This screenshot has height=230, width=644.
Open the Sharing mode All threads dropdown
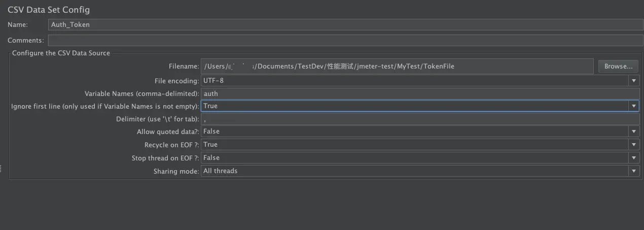click(420, 171)
